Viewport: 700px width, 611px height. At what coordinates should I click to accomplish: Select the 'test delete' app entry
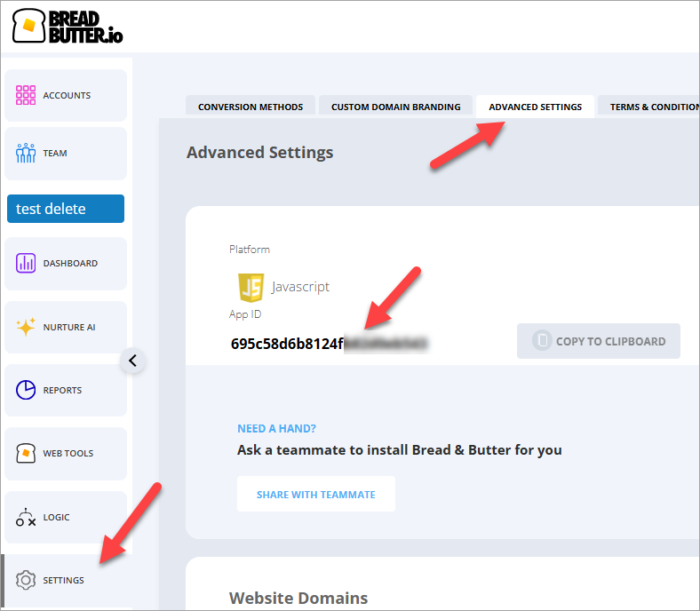pos(65,209)
